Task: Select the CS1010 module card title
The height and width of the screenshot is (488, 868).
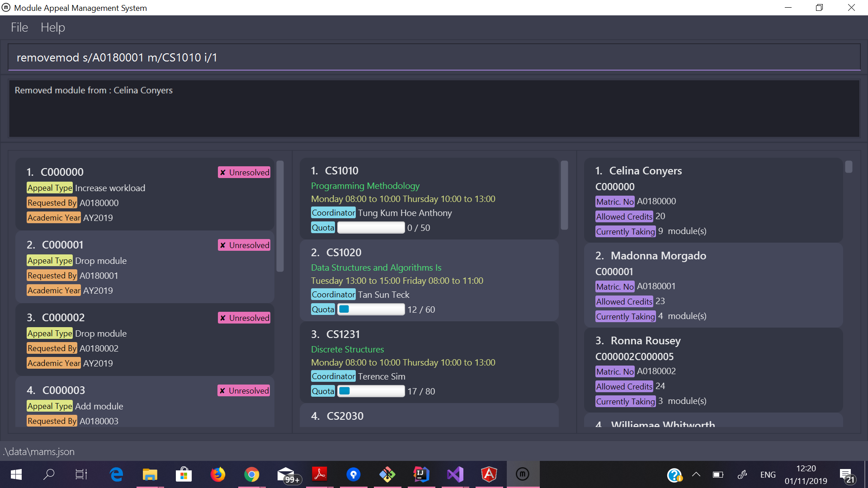Action: coord(341,171)
